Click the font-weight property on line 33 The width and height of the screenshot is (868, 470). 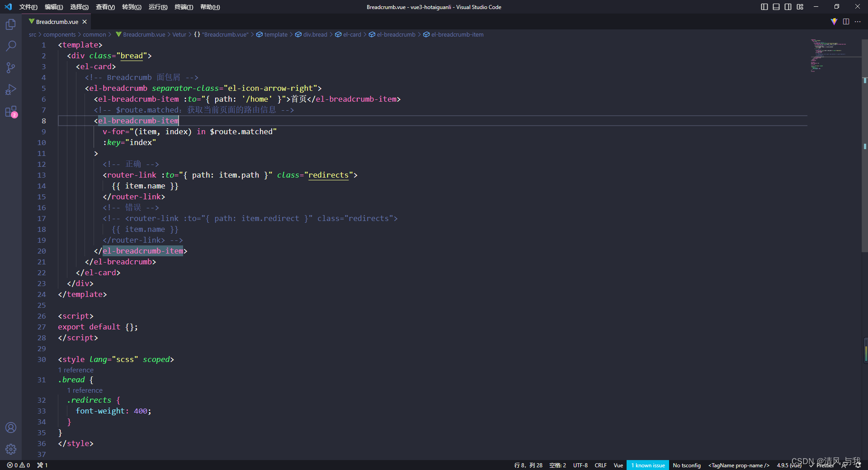pos(100,411)
